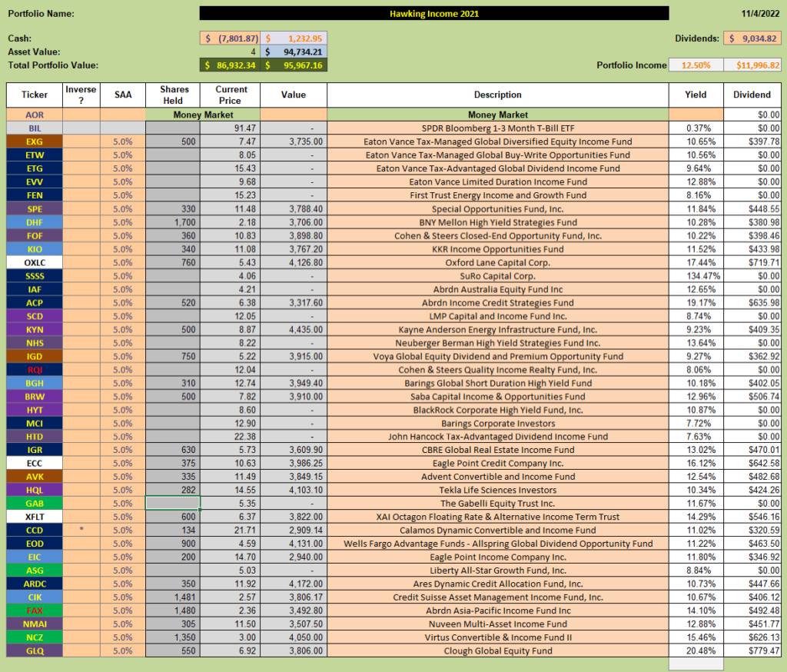Click the Inverse ? column header
This screenshot has width=787, height=672.
[81, 95]
